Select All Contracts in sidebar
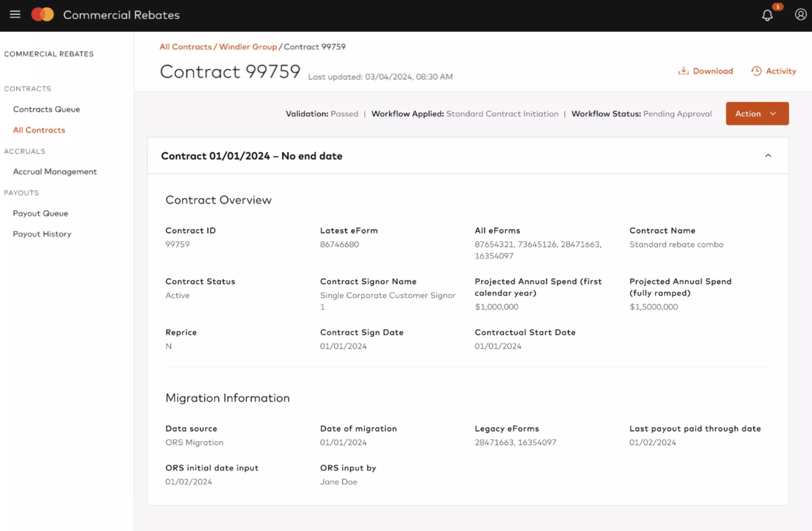The height and width of the screenshot is (531, 812). coord(39,130)
